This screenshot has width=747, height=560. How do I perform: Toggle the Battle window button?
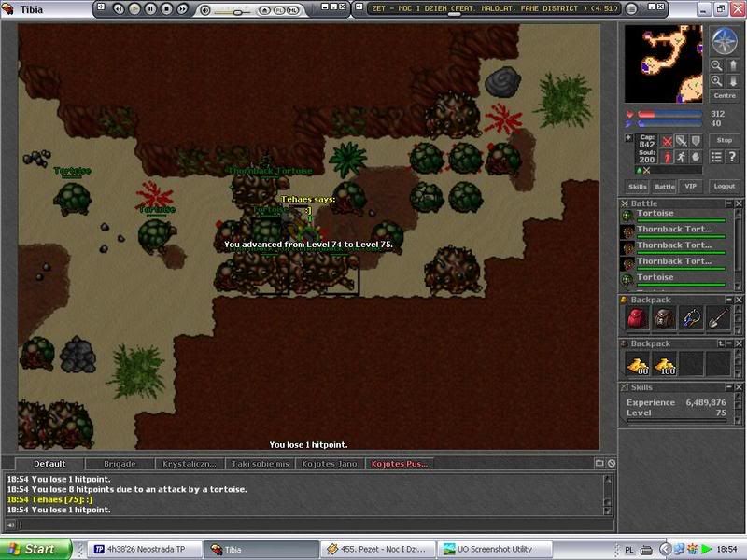coord(665,187)
